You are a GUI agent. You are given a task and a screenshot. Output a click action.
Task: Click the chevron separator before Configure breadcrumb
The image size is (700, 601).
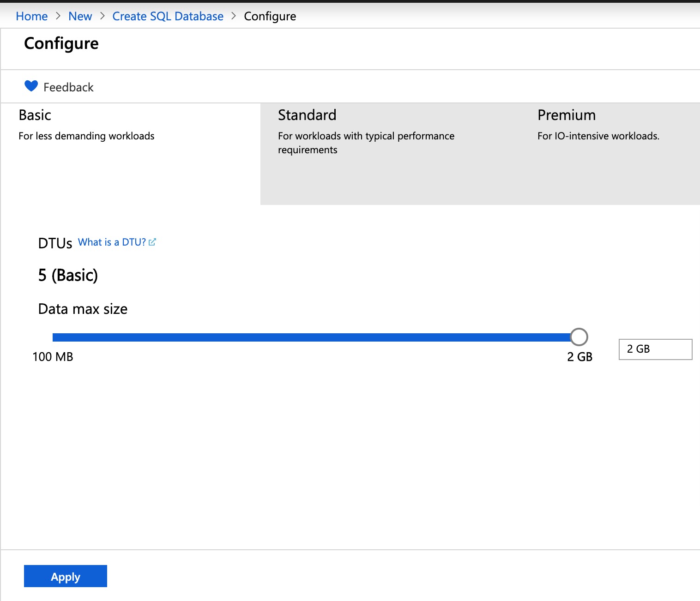[234, 16]
